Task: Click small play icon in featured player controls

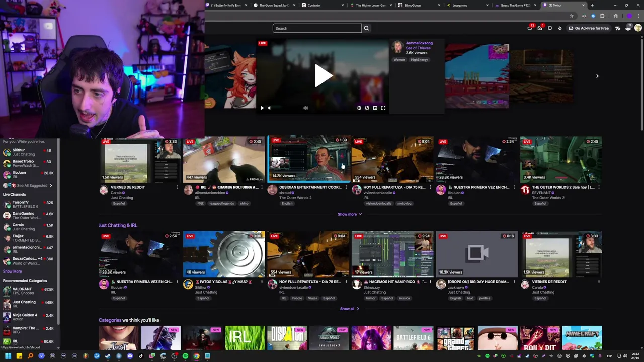Action: click(262, 108)
